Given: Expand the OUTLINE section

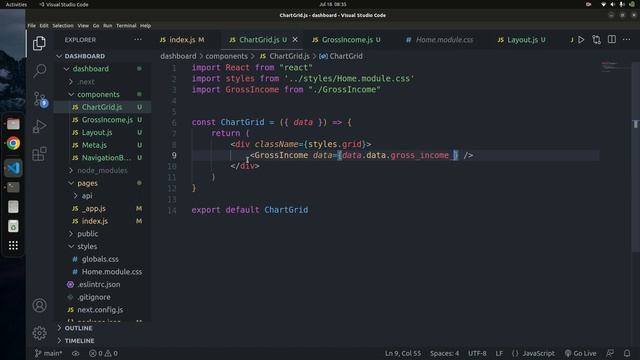Looking at the screenshot, I should [x=78, y=328].
